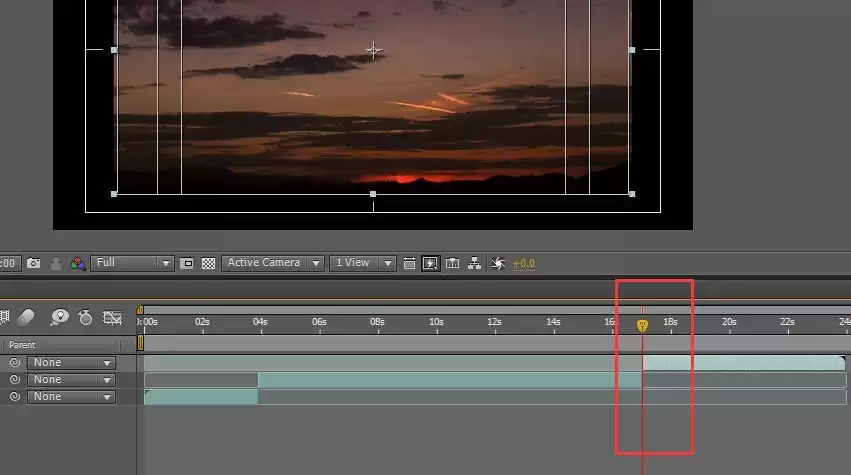Toggle pixel aspect ratio correction icon
The height and width of the screenshot is (475, 851).
point(409,263)
